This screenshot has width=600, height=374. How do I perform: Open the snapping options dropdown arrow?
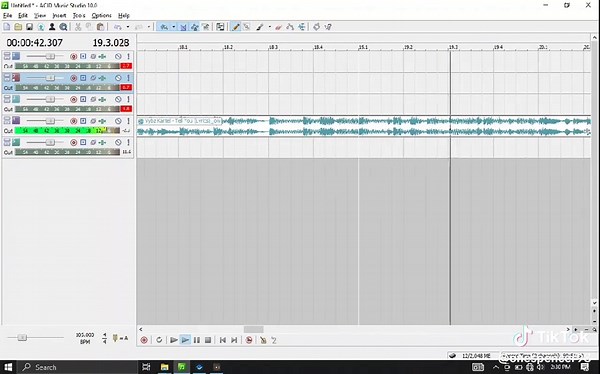(173, 27)
